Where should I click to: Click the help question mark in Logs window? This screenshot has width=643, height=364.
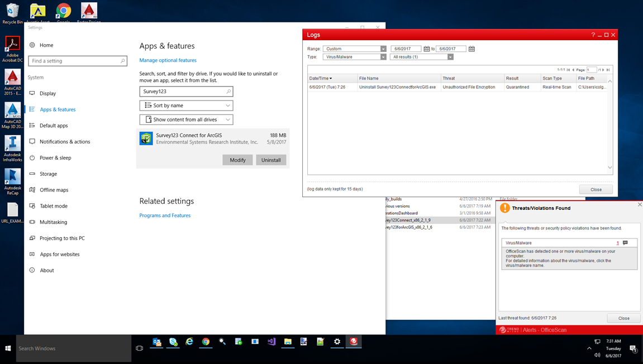(x=593, y=35)
